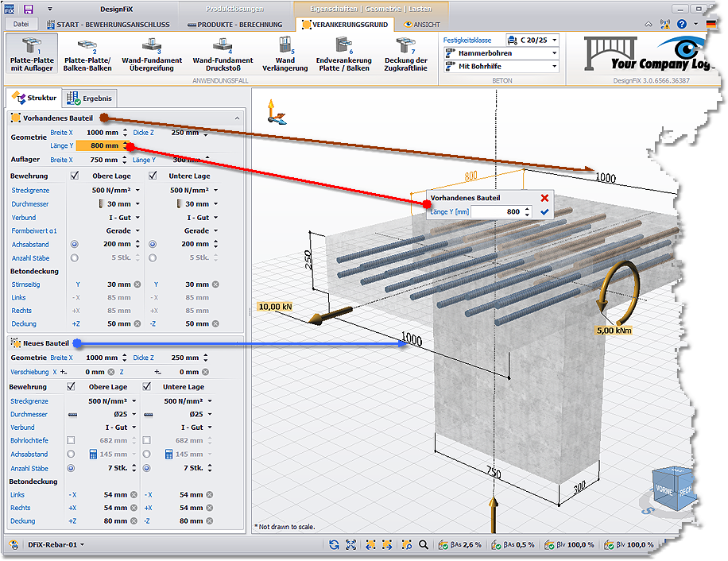Screen dimensions: 728x561
Task: Collapse the ribbon with the up chevron
Action: [x=649, y=25]
